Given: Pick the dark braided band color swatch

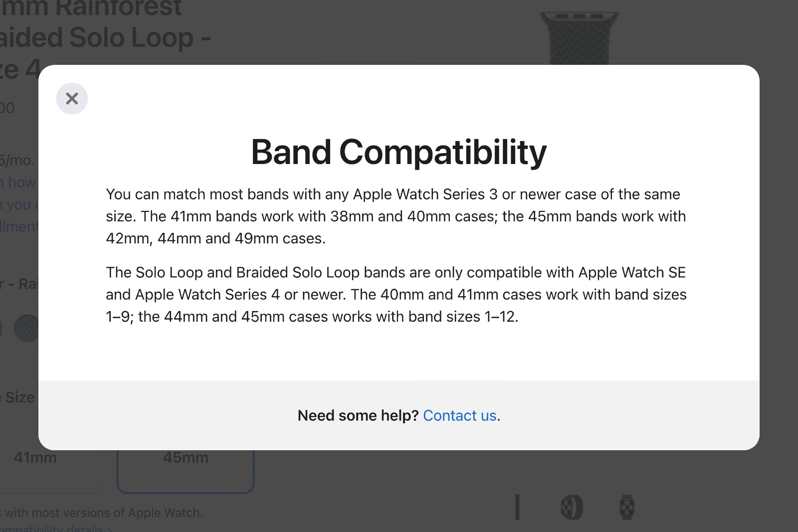Looking at the screenshot, I should 27,328.
